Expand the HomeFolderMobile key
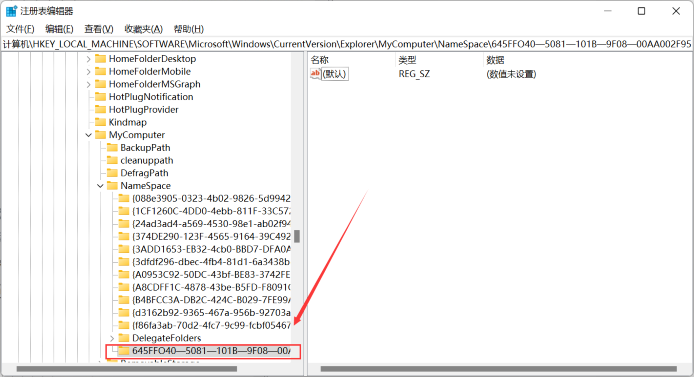The height and width of the screenshot is (377, 694). coord(89,72)
